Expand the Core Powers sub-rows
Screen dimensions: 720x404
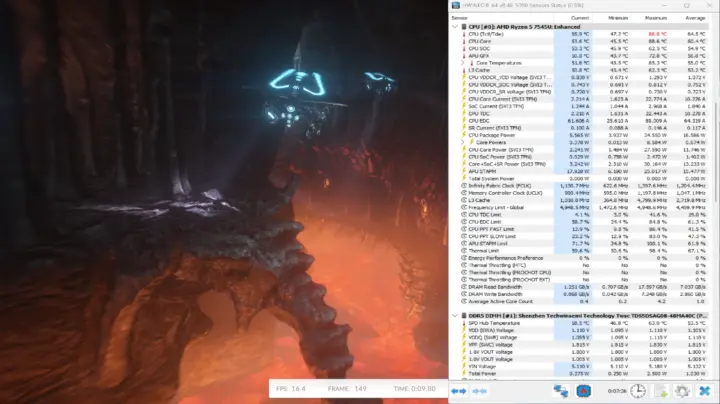463,142
